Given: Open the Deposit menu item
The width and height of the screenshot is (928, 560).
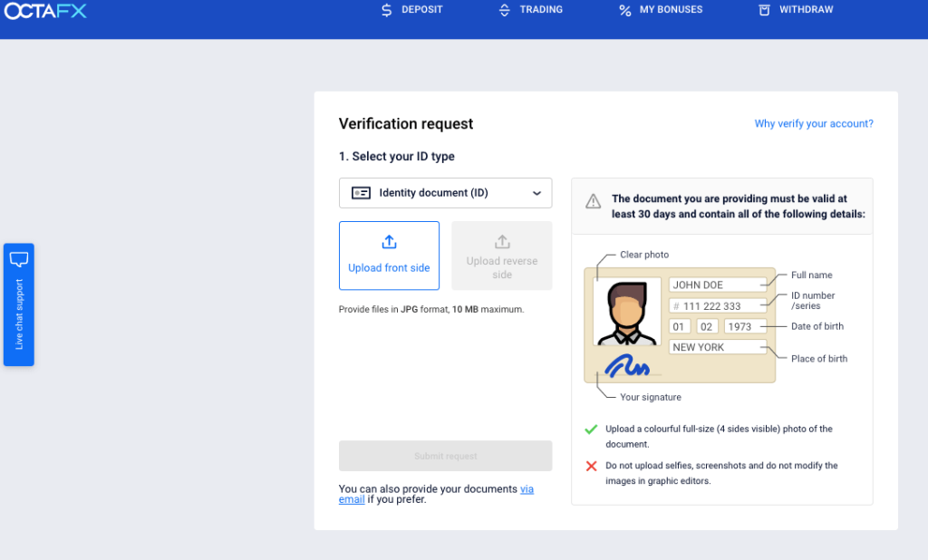Looking at the screenshot, I should coord(422,10).
